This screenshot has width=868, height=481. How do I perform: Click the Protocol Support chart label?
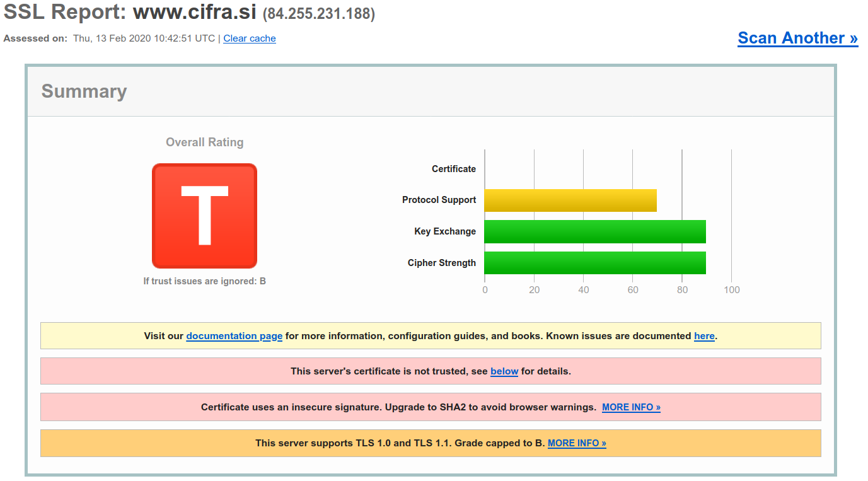[x=439, y=200]
